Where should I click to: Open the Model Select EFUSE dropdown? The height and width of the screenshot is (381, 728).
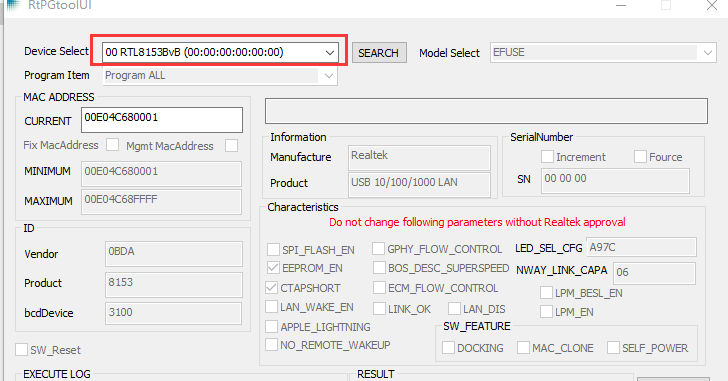pos(603,52)
